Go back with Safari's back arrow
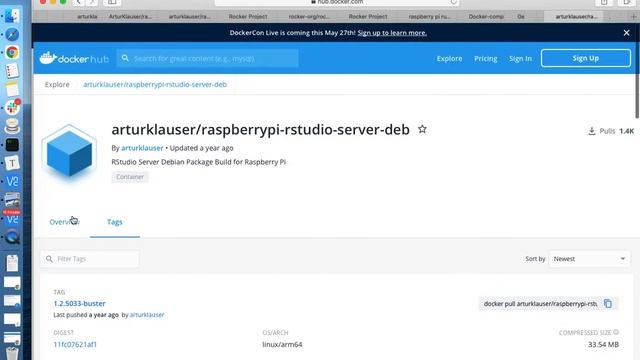Image resolution: width=640 pixels, height=360 pixels. point(78,2)
